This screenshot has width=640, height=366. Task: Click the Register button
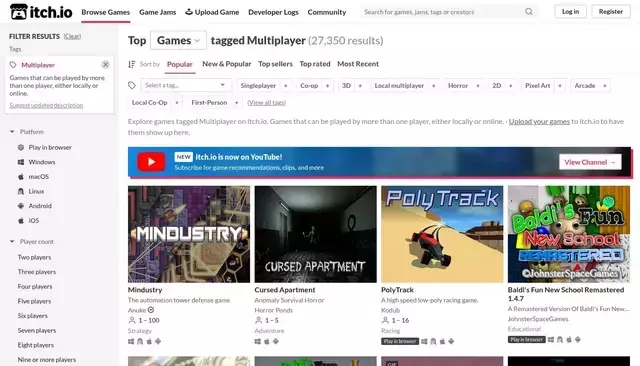pyautogui.click(x=611, y=11)
